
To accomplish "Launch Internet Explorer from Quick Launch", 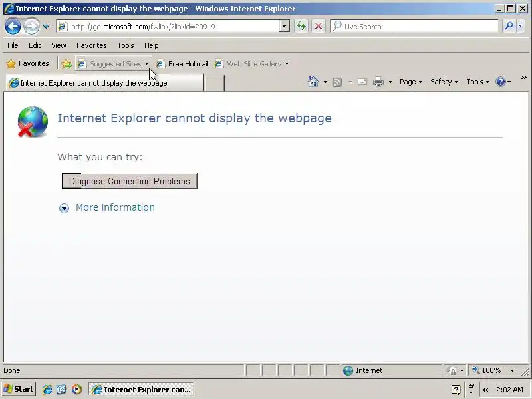I will point(47,389).
